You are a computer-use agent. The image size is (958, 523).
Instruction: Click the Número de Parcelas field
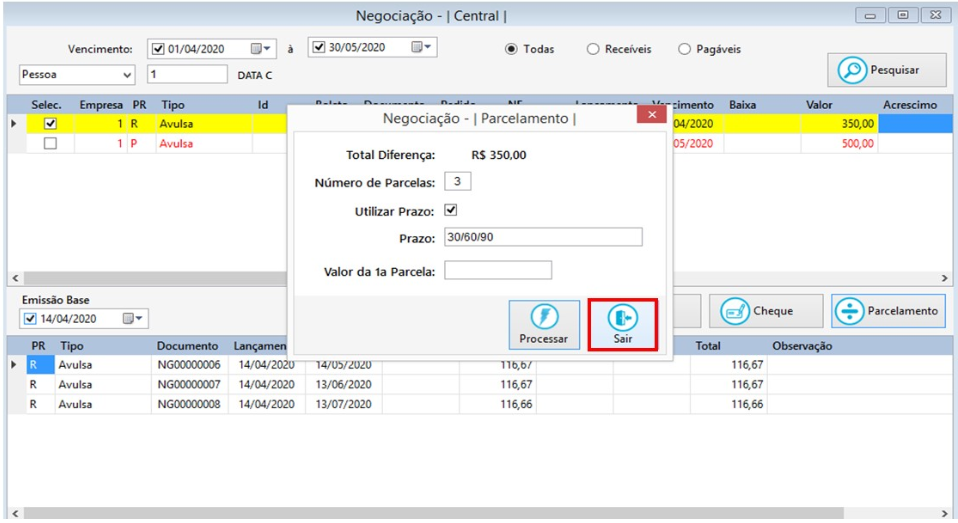458,181
